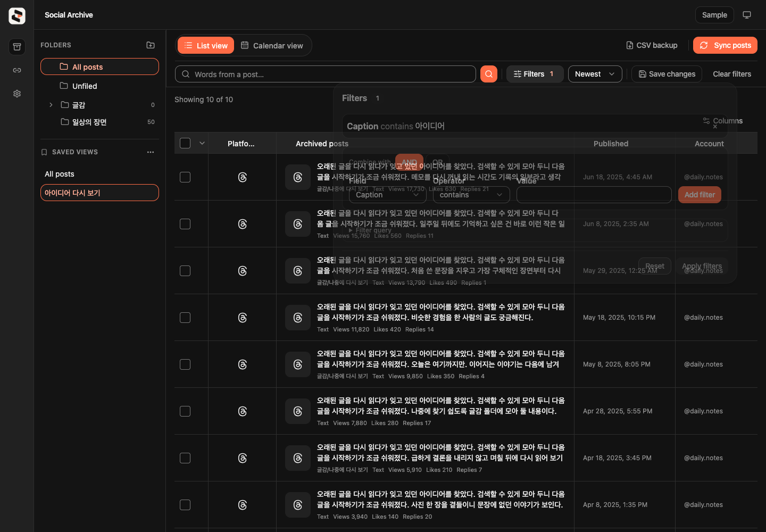Click the Sync posts button

(725, 45)
